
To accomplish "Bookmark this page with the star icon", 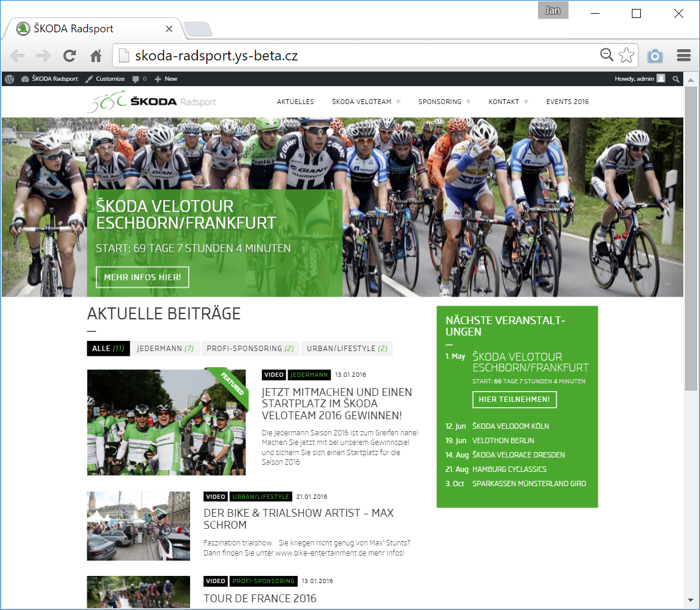I will click(627, 55).
